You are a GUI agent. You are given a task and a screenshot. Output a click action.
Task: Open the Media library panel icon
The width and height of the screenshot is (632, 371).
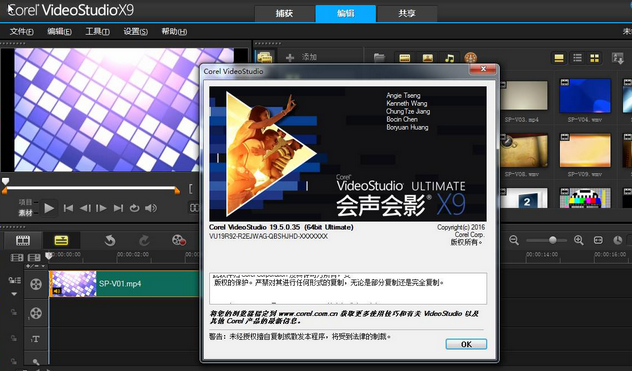(x=265, y=57)
